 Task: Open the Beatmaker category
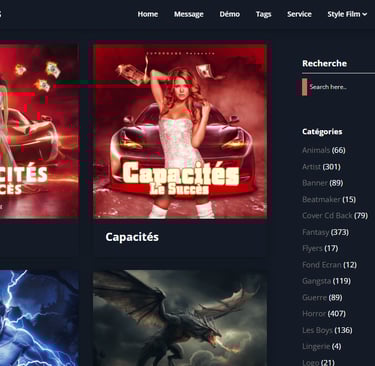(x=321, y=199)
